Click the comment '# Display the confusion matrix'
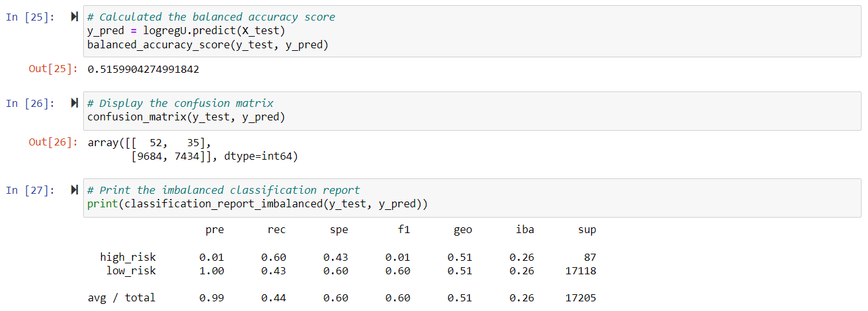868x311 pixels. pos(180,104)
